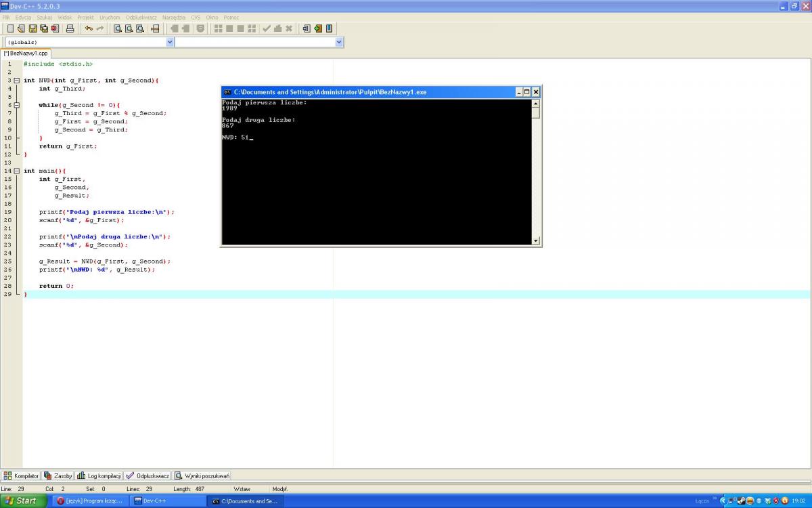The image size is (812, 508).
Task: Open the console window system menu icon
Action: [227, 92]
